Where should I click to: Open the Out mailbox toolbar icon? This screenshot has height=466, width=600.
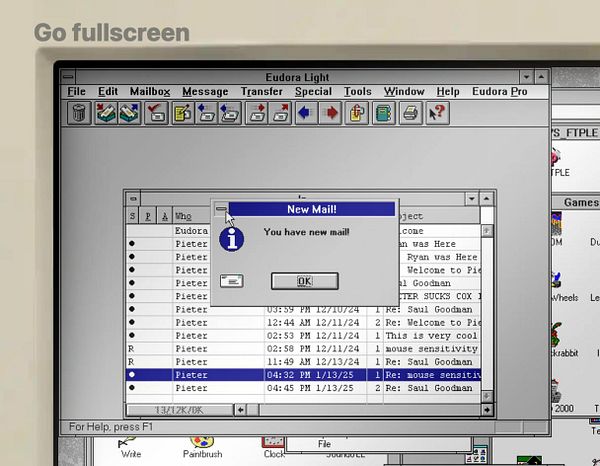click(x=129, y=113)
